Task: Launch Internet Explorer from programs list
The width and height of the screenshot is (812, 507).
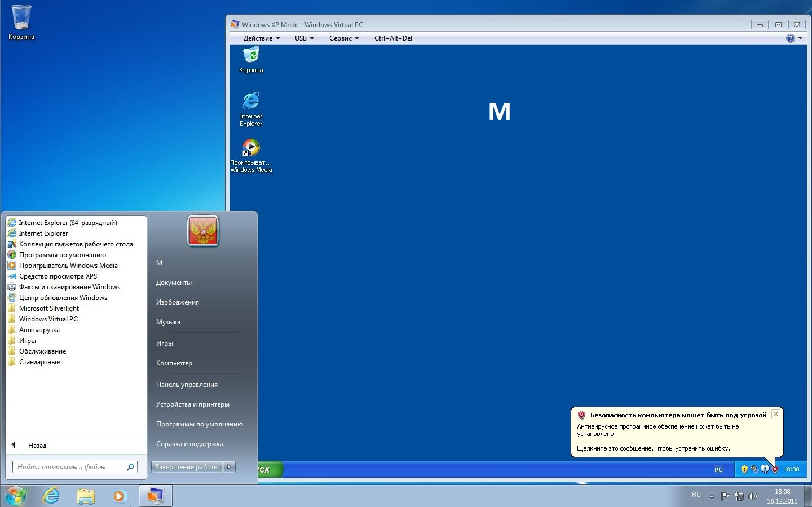Action: [43, 233]
